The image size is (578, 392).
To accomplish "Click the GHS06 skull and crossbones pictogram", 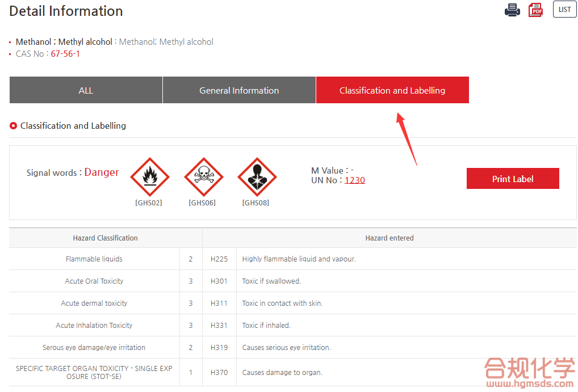I will pyautogui.click(x=203, y=177).
